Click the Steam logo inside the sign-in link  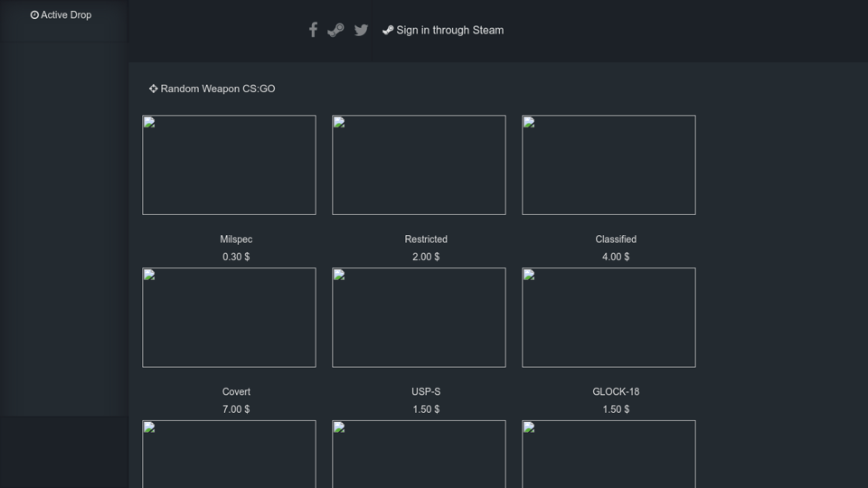[388, 30]
